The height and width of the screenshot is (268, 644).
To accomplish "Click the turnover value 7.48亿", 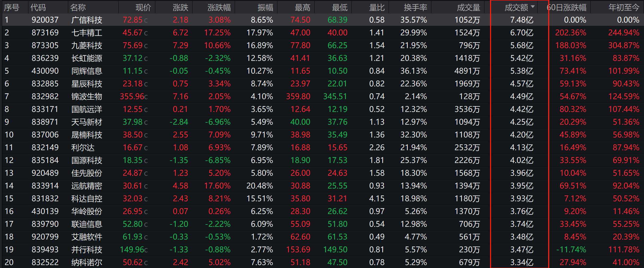I will (x=522, y=20).
